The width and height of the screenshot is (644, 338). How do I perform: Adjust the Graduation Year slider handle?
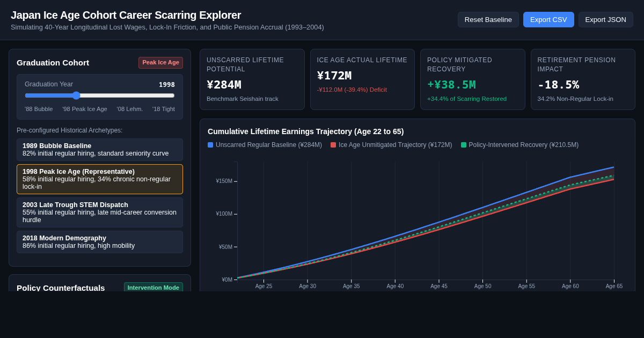pyautogui.click(x=76, y=95)
